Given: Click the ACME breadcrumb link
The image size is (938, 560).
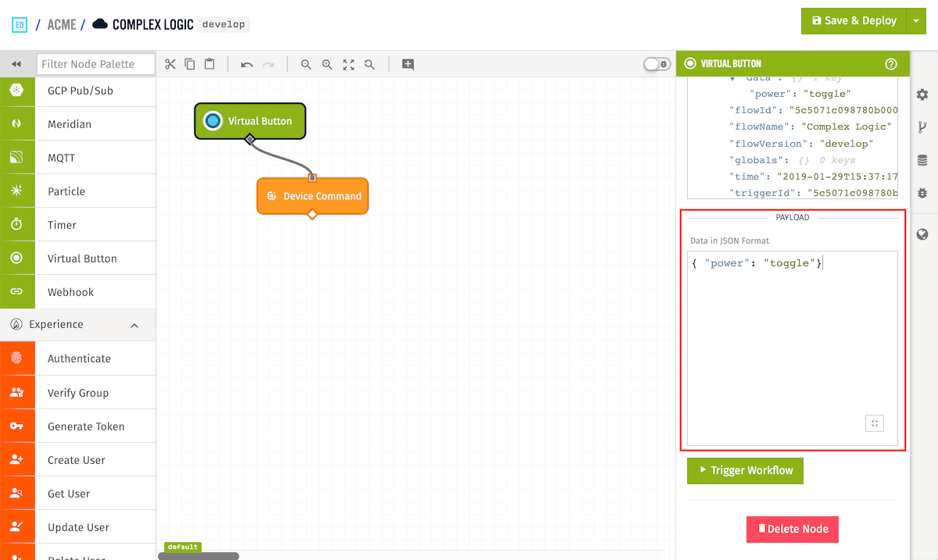Looking at the screenshot, I should click(62, 24).
